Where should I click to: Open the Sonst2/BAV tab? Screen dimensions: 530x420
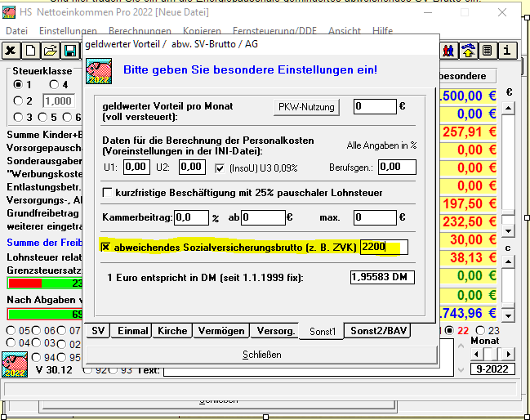[378, 331]
